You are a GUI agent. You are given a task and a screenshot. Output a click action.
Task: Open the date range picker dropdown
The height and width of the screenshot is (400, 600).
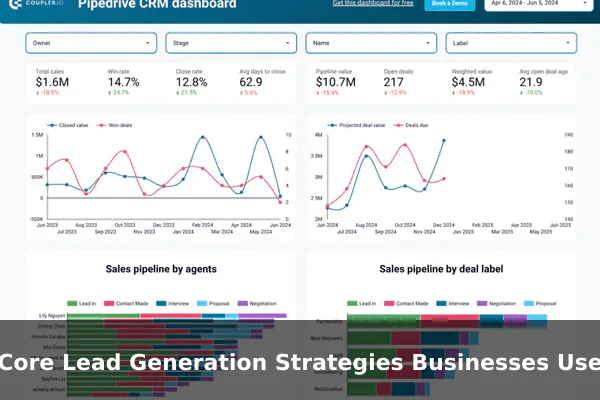[539, 4]
